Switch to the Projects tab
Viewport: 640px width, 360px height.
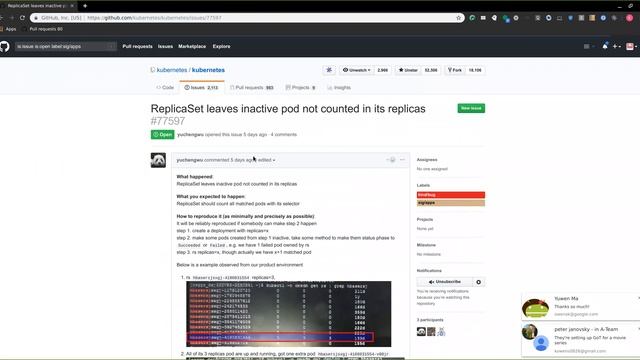[x=300, y=88]
